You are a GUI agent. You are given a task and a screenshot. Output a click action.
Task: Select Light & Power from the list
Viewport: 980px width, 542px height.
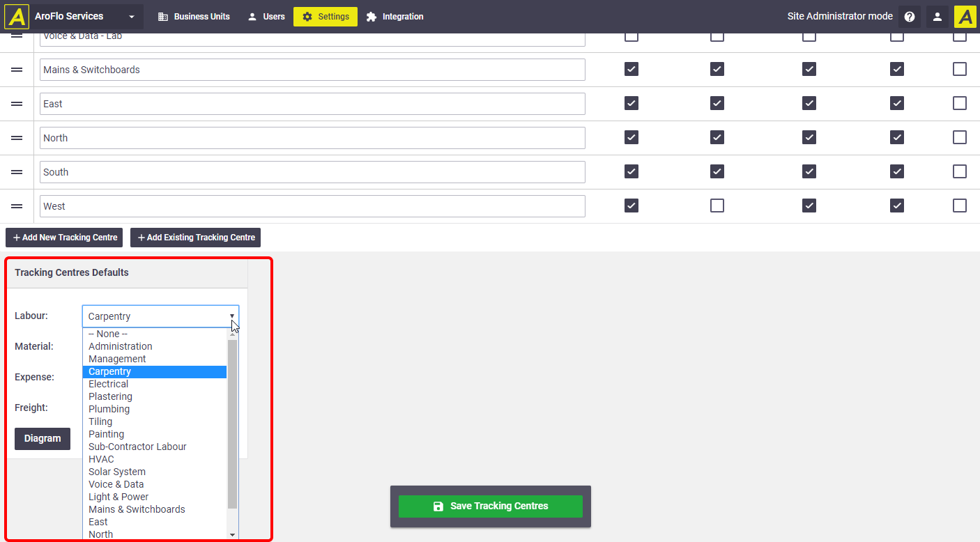click(x=155, y=497)
